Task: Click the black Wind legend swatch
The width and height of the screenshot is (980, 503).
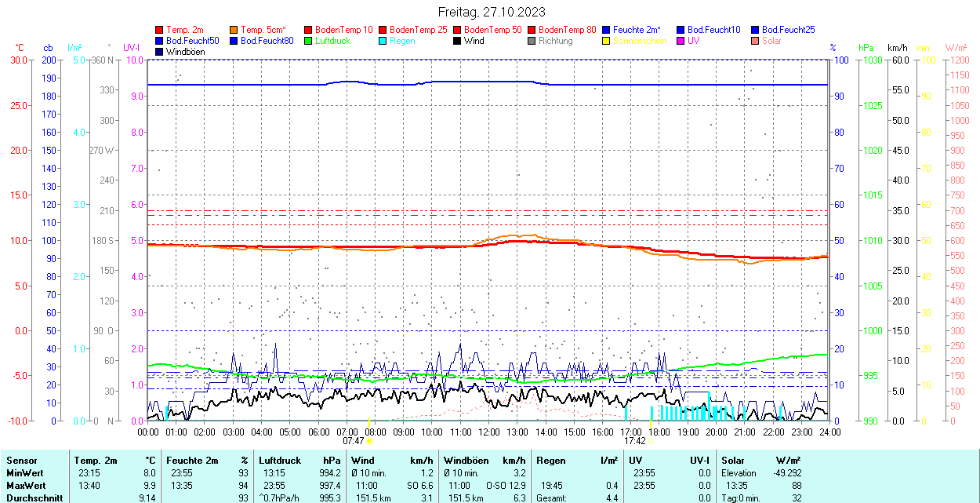Action: 457,41
